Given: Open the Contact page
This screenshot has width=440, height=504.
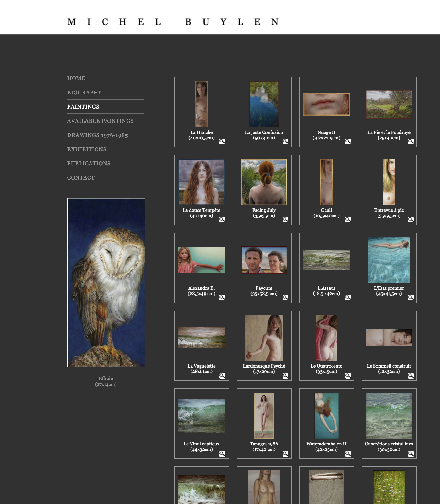Looking at the screenshot, I should click(x=81, y=178).
